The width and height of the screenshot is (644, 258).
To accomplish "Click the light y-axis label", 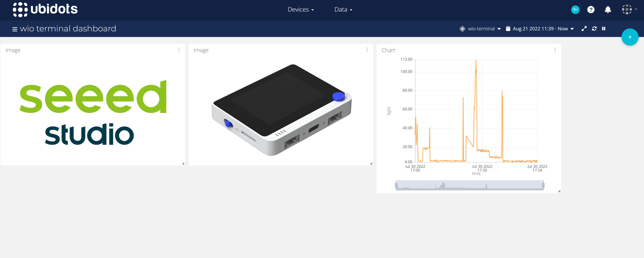I will 389,111.
